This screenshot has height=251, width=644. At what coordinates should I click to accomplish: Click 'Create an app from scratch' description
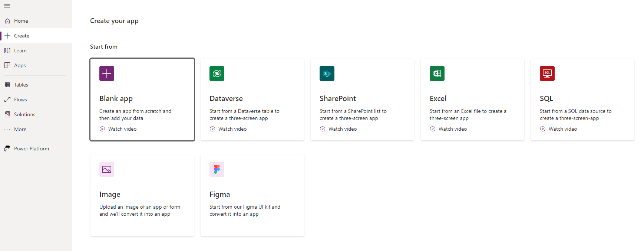(x=135, y=115)
